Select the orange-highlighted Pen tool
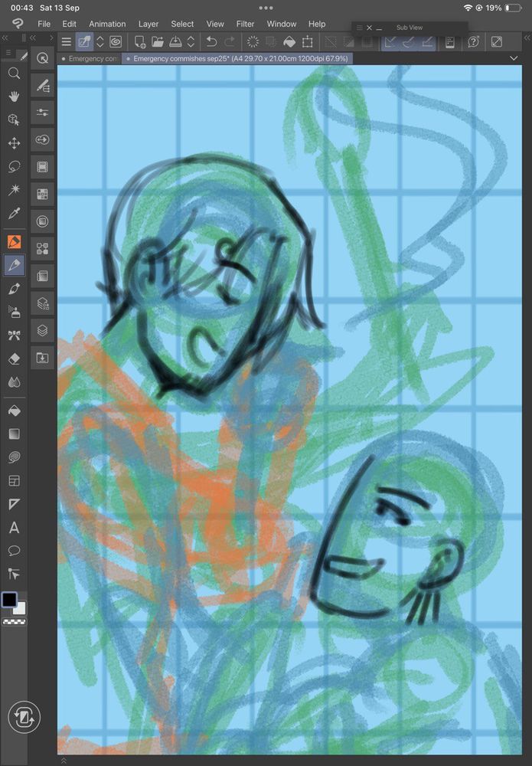Screen dimensions: 532x766 14,241
